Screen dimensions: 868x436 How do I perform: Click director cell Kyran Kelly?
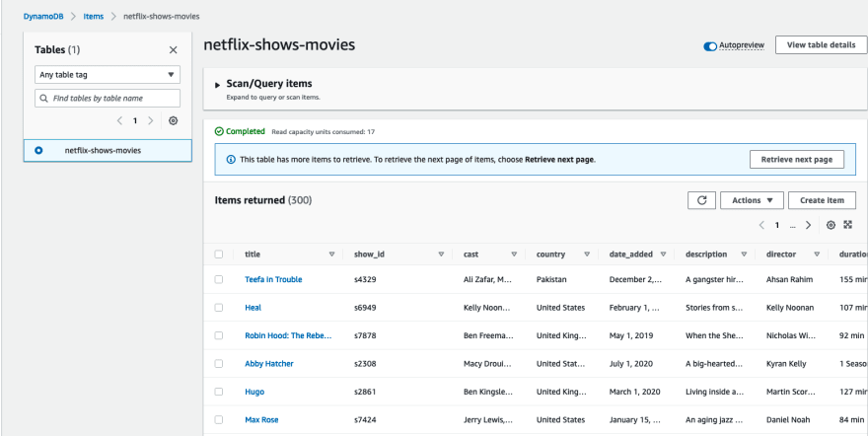pos(786,364)
